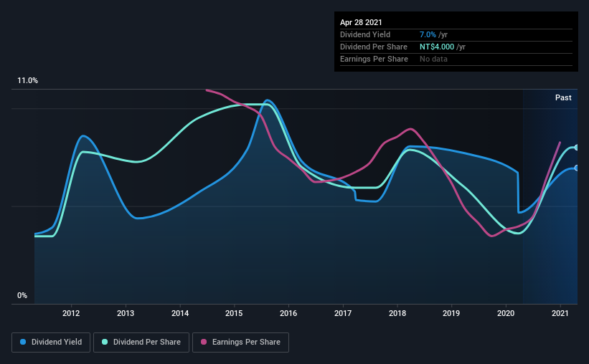Click the blue Dividend Yield legend dot
Image resolution: width=589 pixels, height=364 pixels.
23,342
